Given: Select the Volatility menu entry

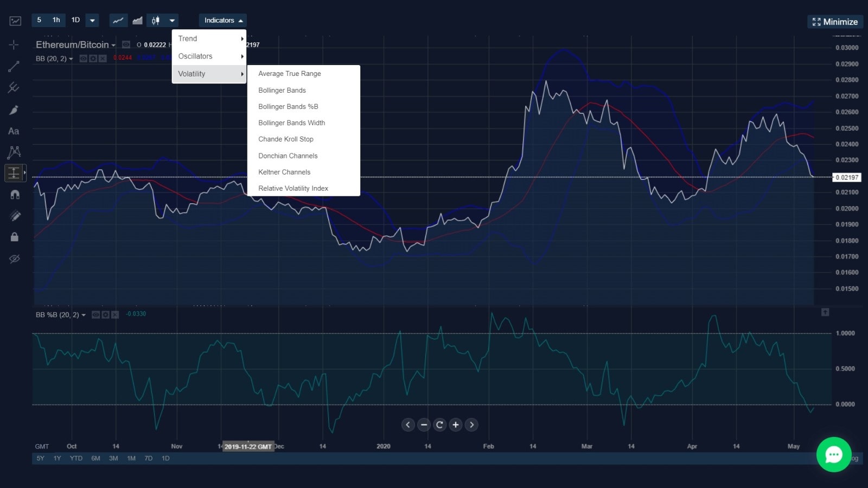Looking at the screenshot, I should (x=209, y=74).
